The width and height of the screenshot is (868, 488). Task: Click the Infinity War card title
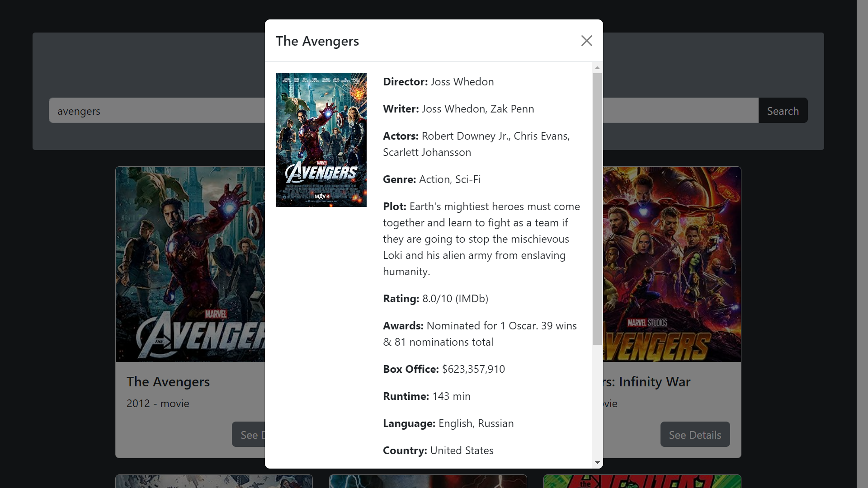tap(647, 382)
